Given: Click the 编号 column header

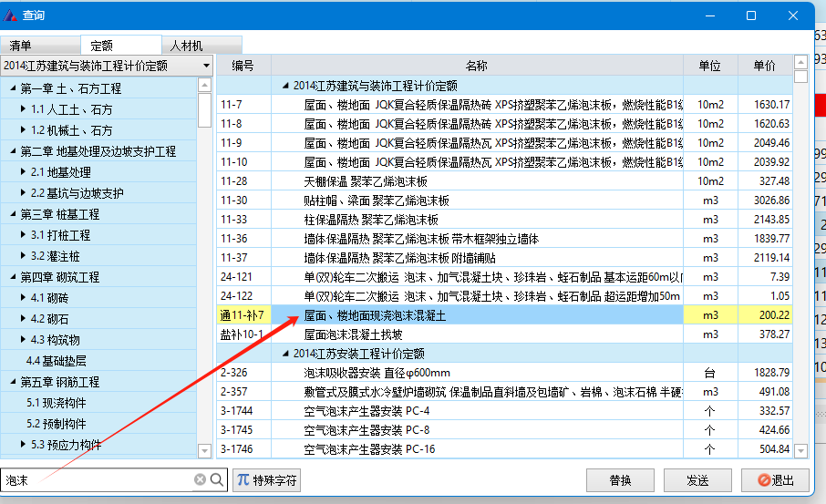Looking at the screenshot, I should (243, 66).
